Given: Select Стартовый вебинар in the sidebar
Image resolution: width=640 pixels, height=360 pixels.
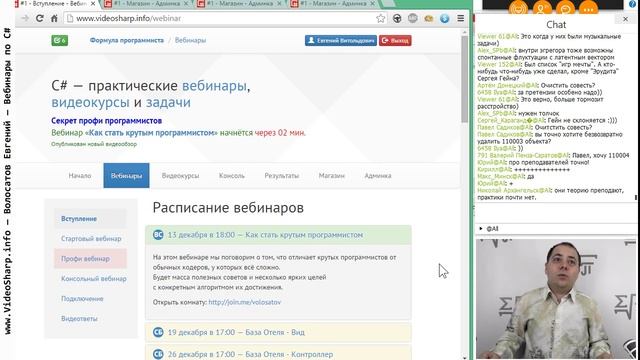Looking at the screenshot, I should point(90,239).
